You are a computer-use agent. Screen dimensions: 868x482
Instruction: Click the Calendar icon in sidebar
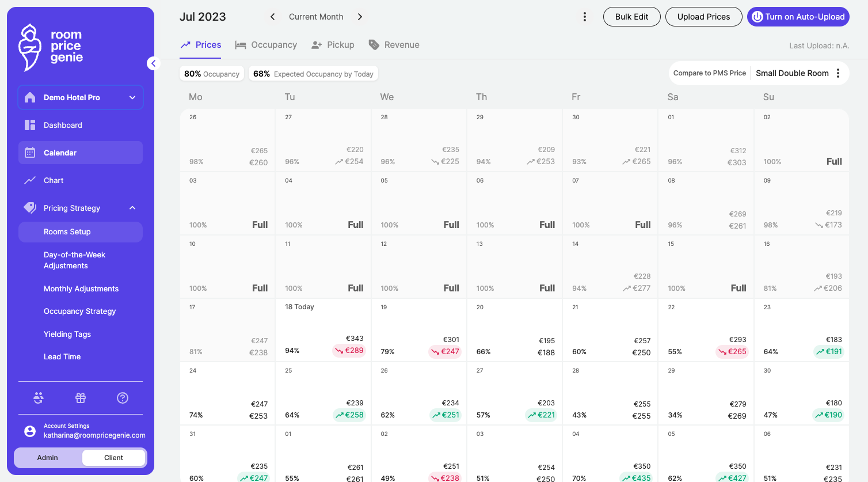[x=30, y=153]
